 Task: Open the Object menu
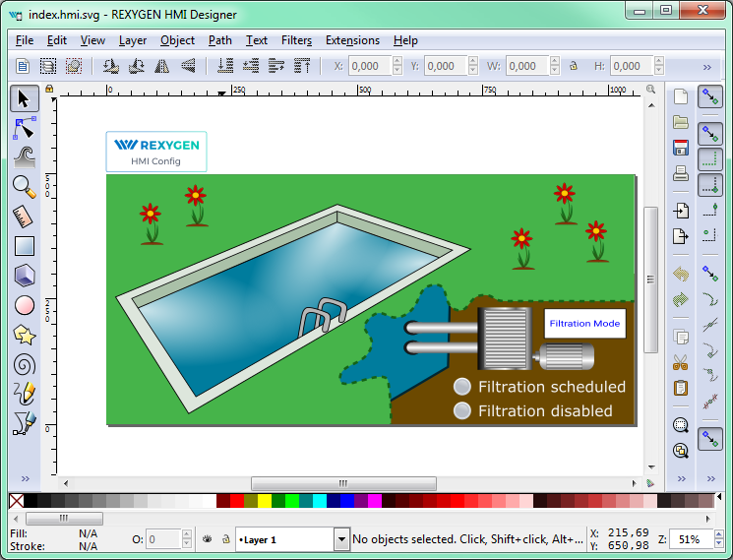point(177,40)
